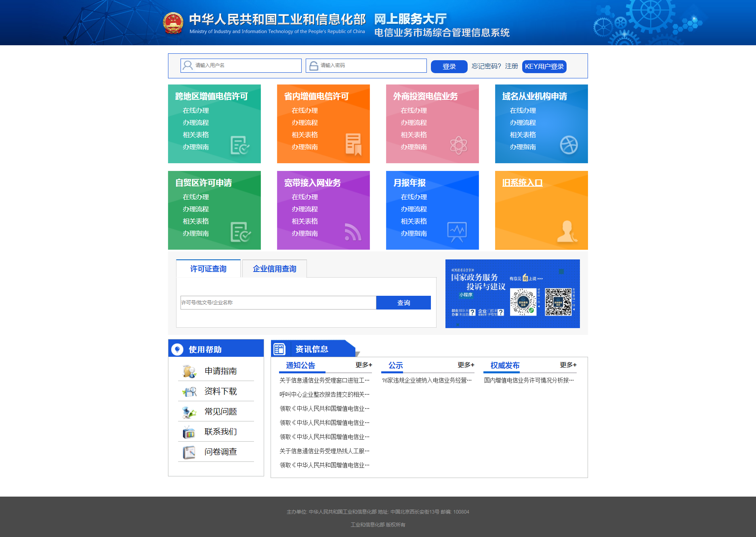The image size is (756, 537).
Task: Select the 公示 section heading
Action: point(396,365)
